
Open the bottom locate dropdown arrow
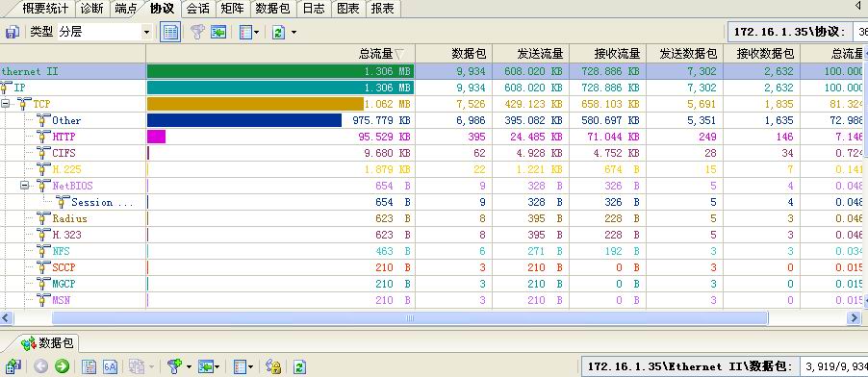[217, 367]
